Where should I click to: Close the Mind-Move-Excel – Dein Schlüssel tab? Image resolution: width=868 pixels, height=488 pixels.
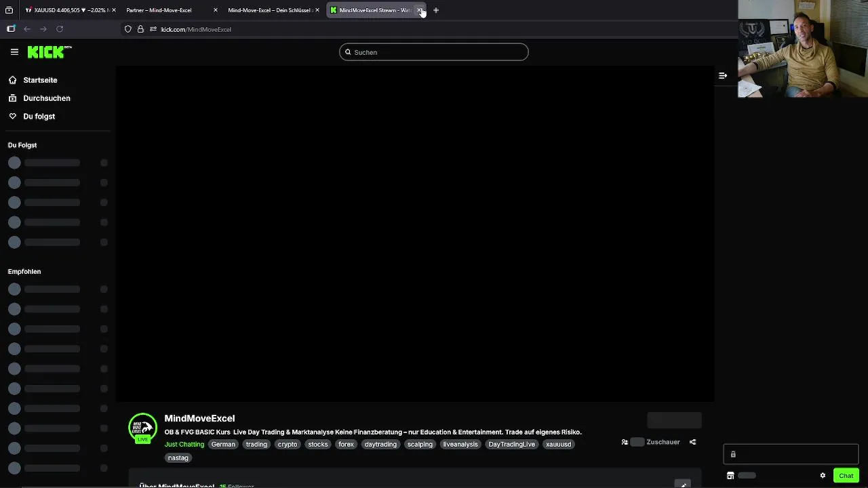pos(317,10)
